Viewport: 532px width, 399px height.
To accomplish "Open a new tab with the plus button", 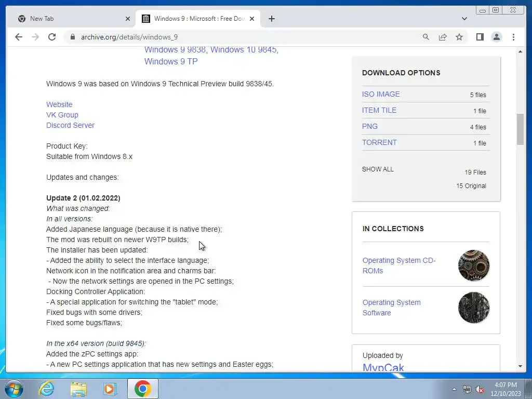I will 271,19.
